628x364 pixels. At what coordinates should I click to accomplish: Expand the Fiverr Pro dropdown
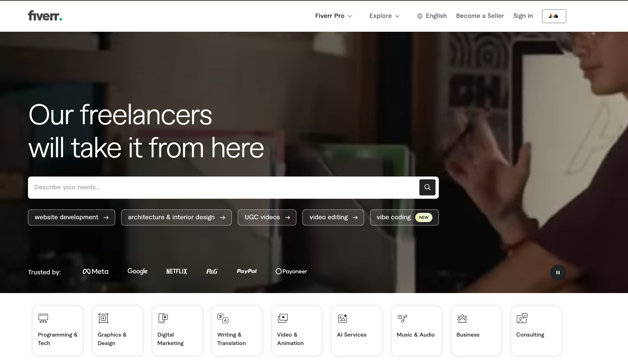(333, 16)
